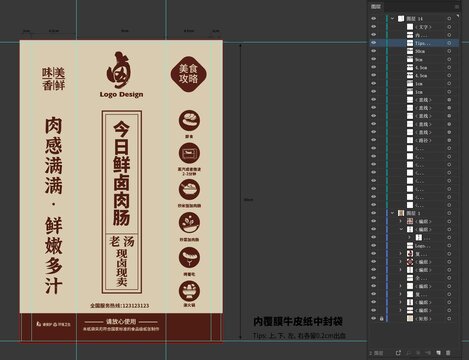Collapse the 图层 1 layer

[393, 213]
